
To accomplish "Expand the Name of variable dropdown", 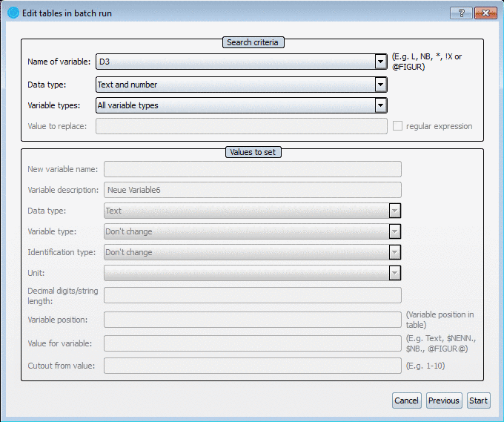I will click(380, 62).
